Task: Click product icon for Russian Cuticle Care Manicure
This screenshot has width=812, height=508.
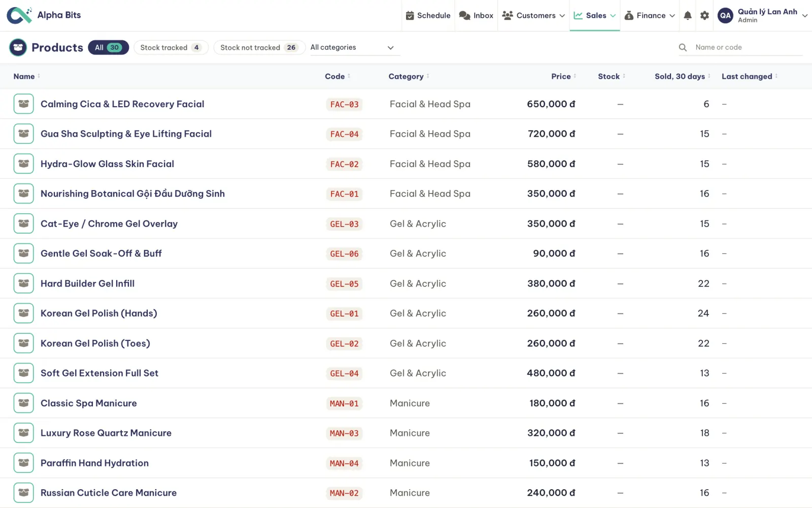Action: coord(23,493)
